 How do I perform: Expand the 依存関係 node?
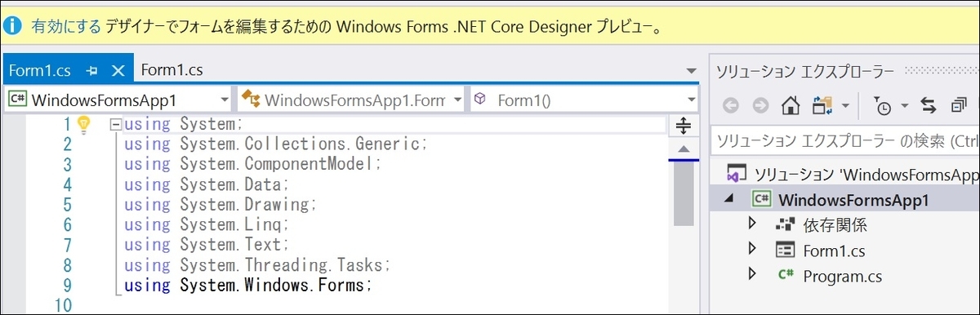753,224
